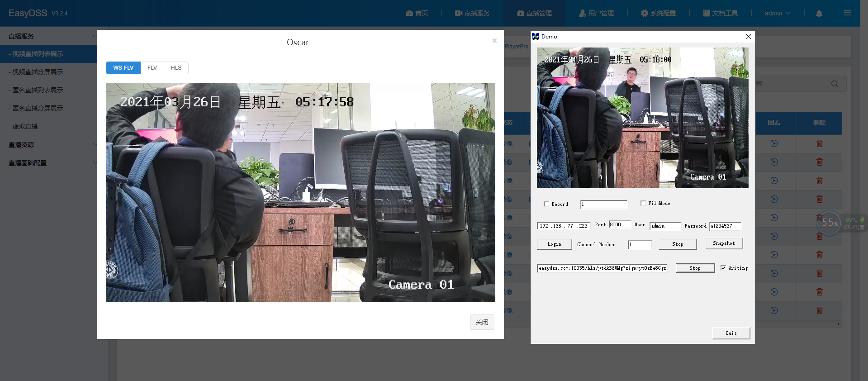Image resolution: width=868 pixels, height=381 pixels.
Task: Click the Password field in Demo window
Action: point(725,226)
